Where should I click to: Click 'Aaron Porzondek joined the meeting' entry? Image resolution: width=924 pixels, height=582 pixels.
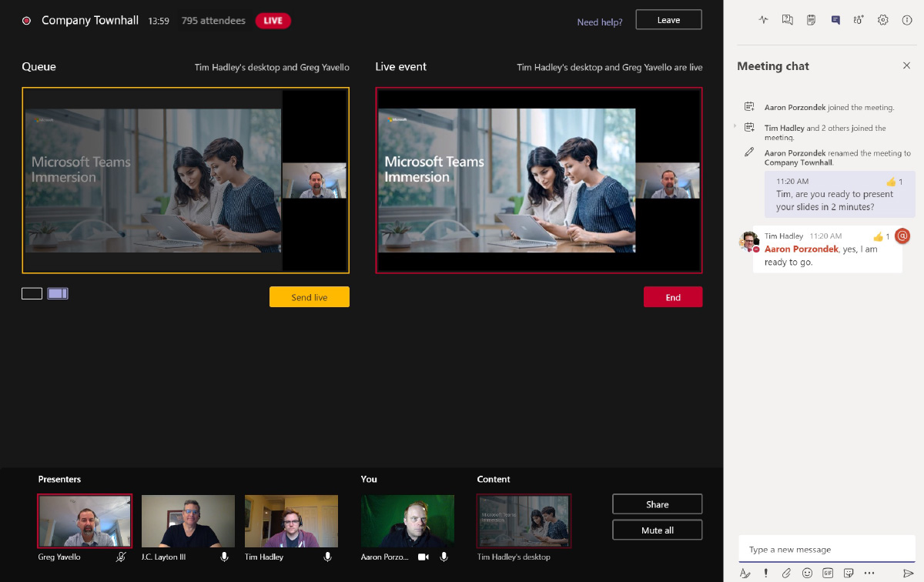pyautogui.click(x=829, y=108)
